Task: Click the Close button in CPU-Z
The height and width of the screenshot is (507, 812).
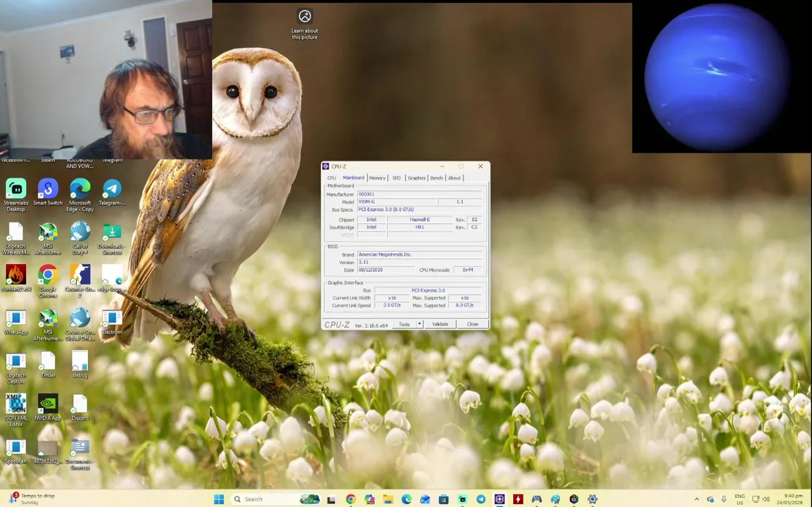Action: click(472, 324)
